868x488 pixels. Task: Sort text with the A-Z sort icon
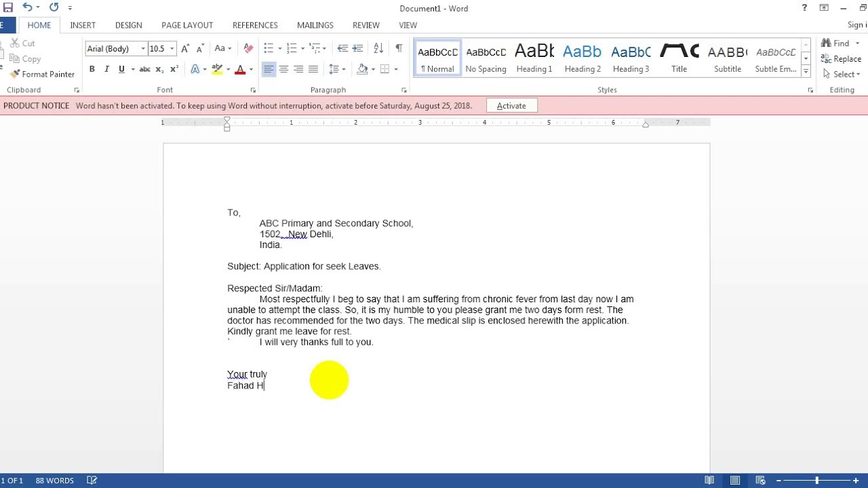point(378,49)
